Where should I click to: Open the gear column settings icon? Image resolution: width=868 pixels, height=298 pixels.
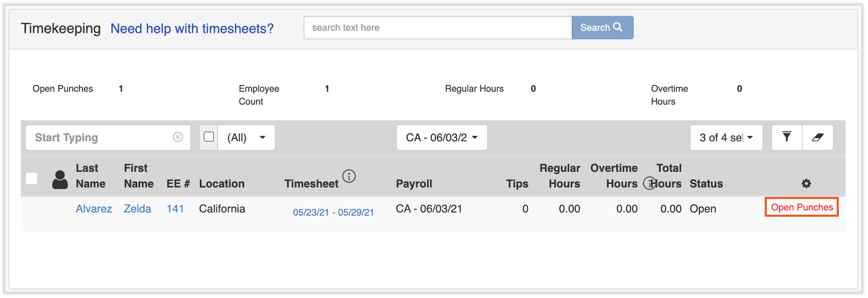pyautogui.click(x=806, y=183)
